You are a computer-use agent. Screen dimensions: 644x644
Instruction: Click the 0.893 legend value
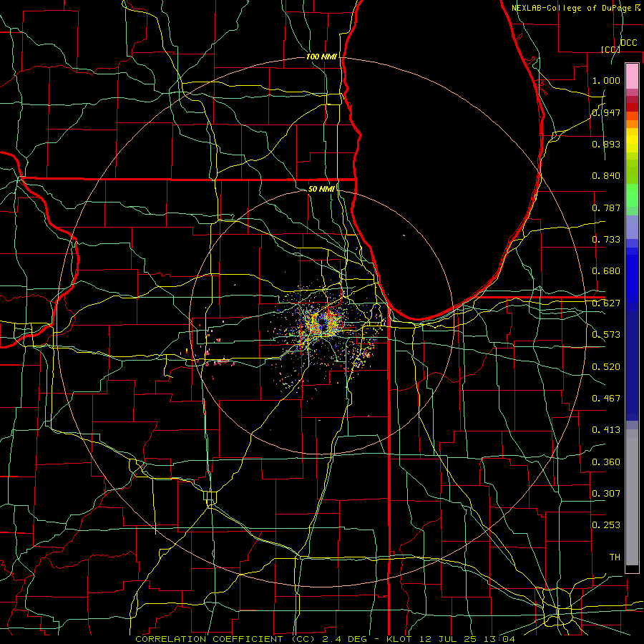(x=606, y=144)
